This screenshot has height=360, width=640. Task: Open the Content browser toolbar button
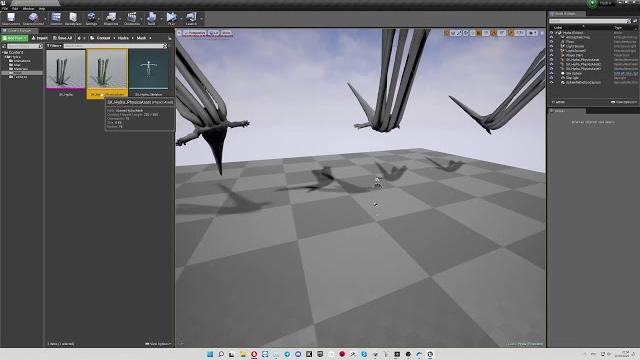pos(56,18)
